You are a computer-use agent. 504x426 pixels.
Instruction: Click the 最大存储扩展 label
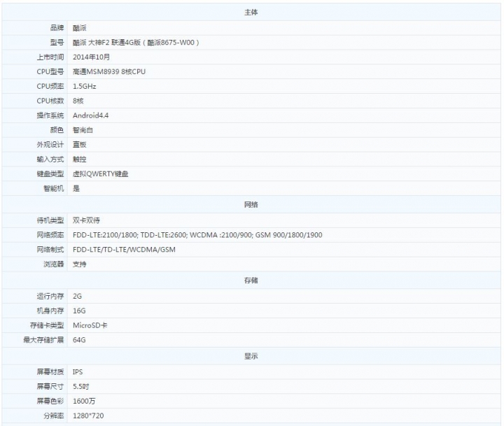(43, 340)
